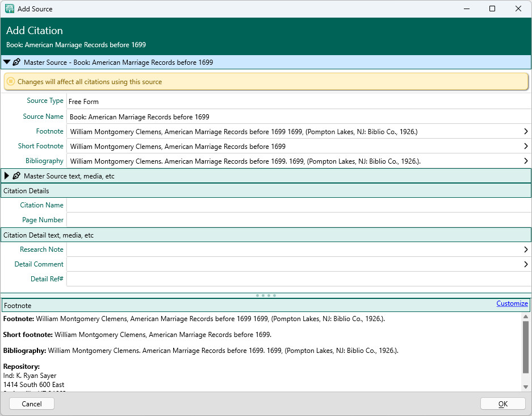Click the address line 1414 South 600 East
Image resolution: width=532 pixels, height=416 pixels.
(33, 384)
